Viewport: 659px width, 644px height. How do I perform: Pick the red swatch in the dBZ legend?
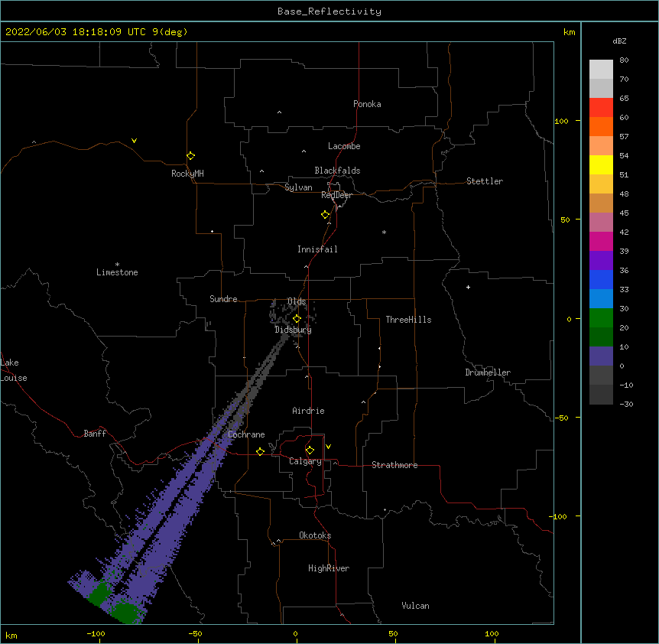[601, 107]
